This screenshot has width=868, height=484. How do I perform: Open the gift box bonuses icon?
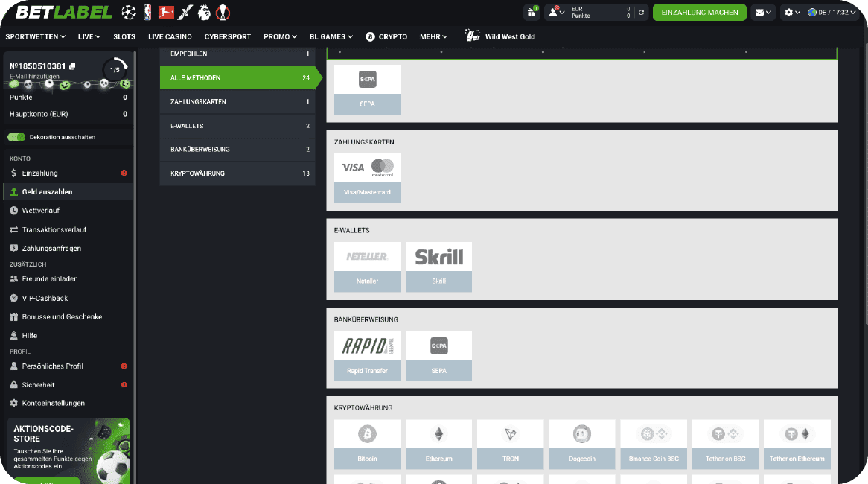pos(532,12)
